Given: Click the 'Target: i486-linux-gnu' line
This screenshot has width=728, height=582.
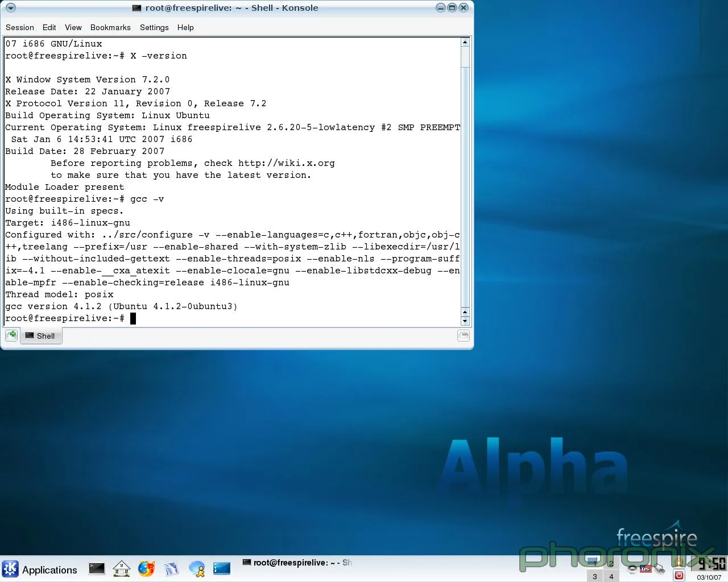Looking at the screenshot, I should click(x=68, y=223).
